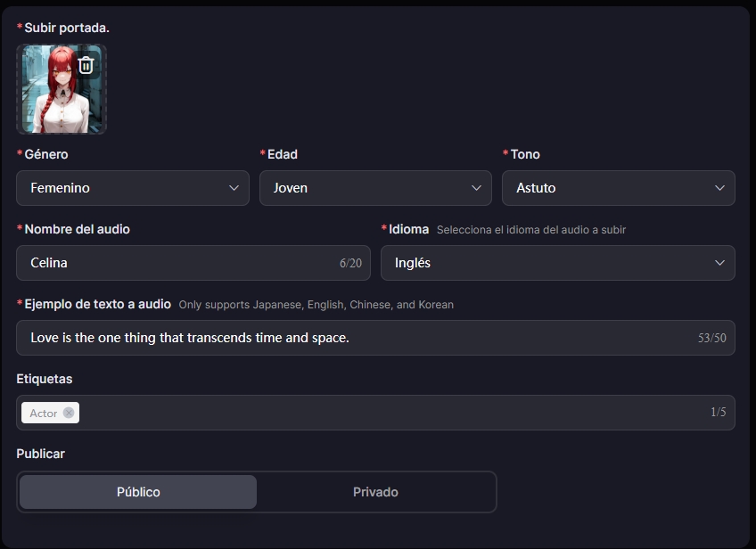Open the Género dropdown showing Femenino
Screen dimensions: 756x549
(x=125, y=188)
